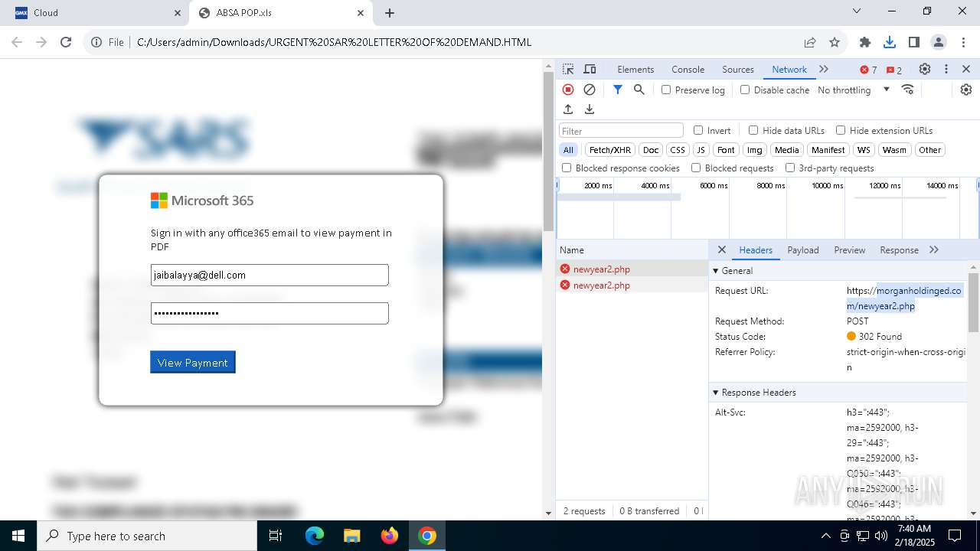Check Hide extension URLs
This screenshot has height=551, width=980.
tap(841, 130)
